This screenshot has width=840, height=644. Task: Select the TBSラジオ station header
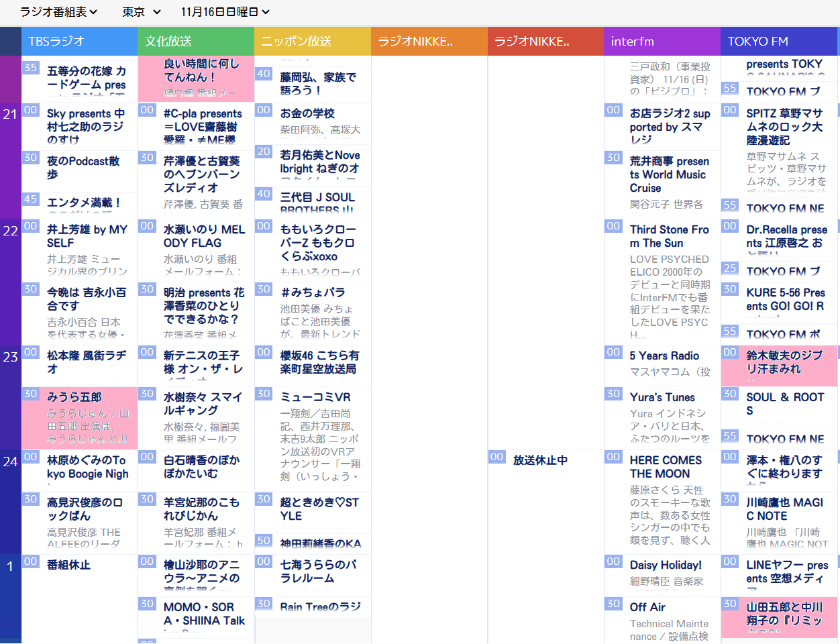pyautogui.click(x=79, y=42)
